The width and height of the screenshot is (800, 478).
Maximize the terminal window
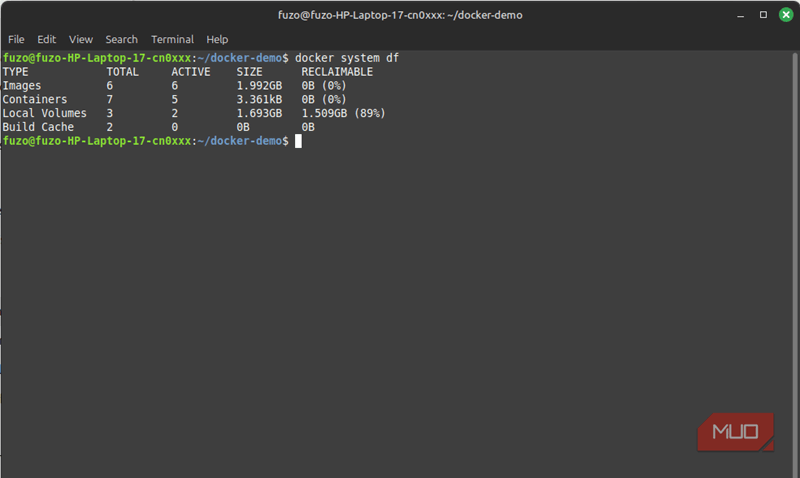763,15
